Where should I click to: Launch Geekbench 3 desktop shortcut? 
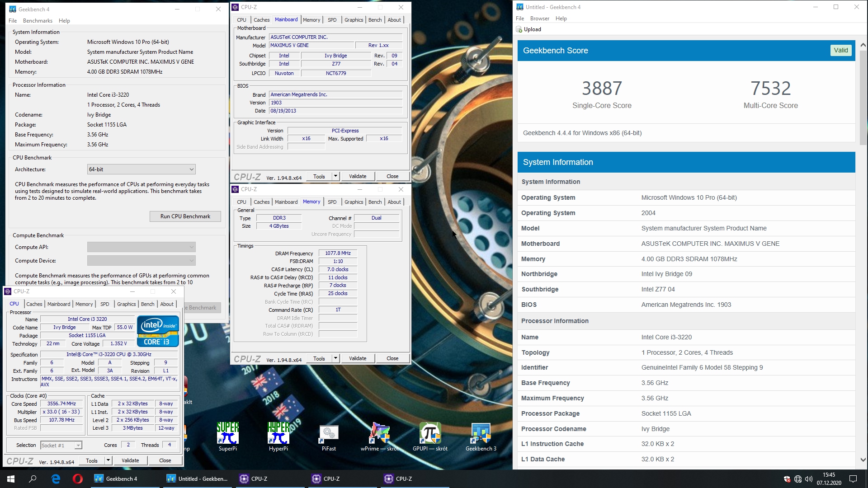point(481,436)
